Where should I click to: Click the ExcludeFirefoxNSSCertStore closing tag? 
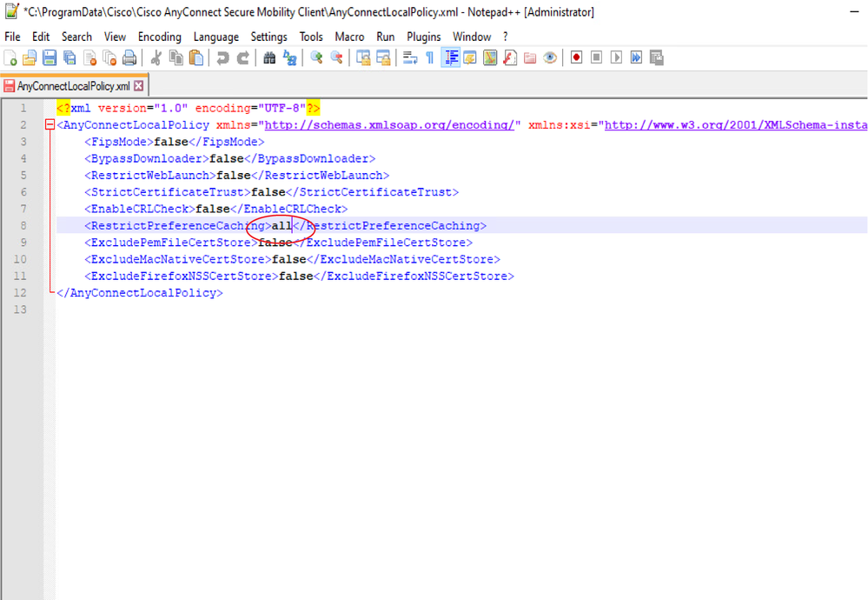(414, 276)
